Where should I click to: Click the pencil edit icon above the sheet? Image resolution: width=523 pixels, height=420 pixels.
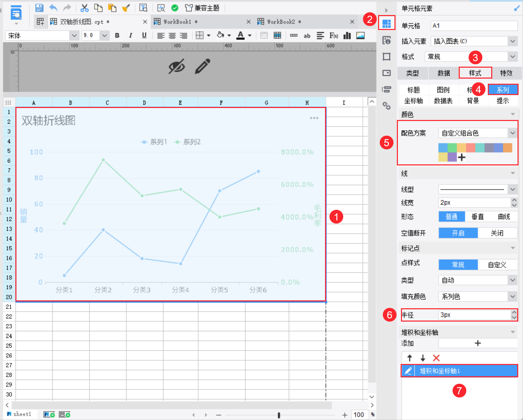coord(202,66)
